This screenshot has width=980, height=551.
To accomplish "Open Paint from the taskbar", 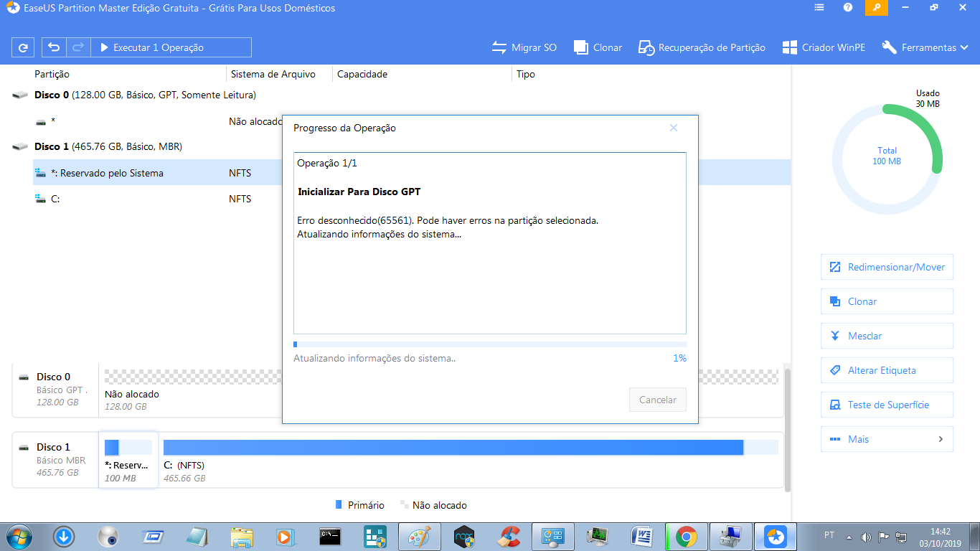I will point(419,536).
